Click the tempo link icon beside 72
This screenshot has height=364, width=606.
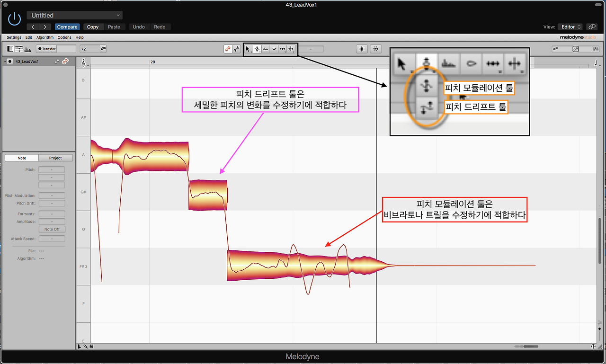click(103, 49)
